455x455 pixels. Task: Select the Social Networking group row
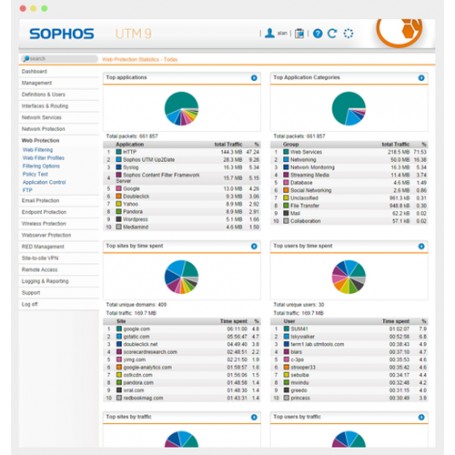click(349, 190)
